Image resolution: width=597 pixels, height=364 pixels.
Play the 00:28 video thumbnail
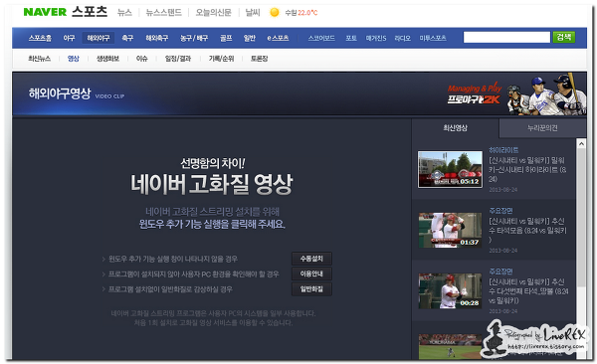(450, 291)
